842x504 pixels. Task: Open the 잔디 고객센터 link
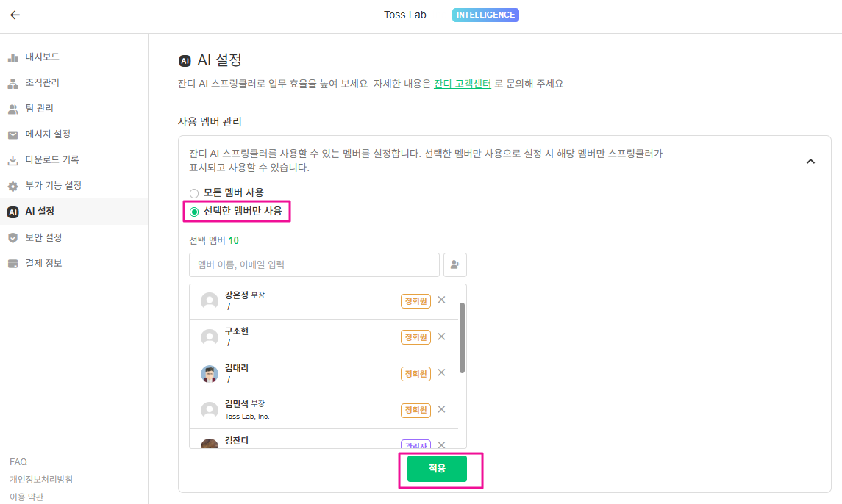click(x=462, y=84)
